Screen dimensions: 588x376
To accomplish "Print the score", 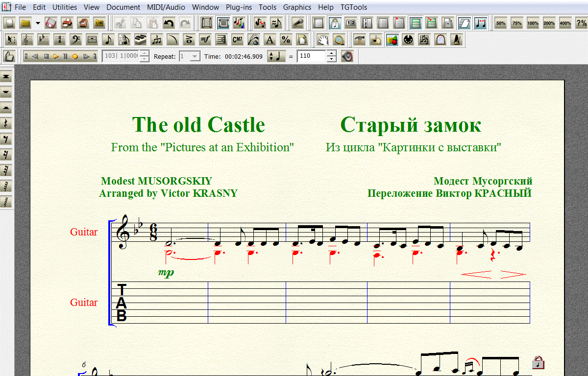I will pyautogui.click(x=67, y=23).
